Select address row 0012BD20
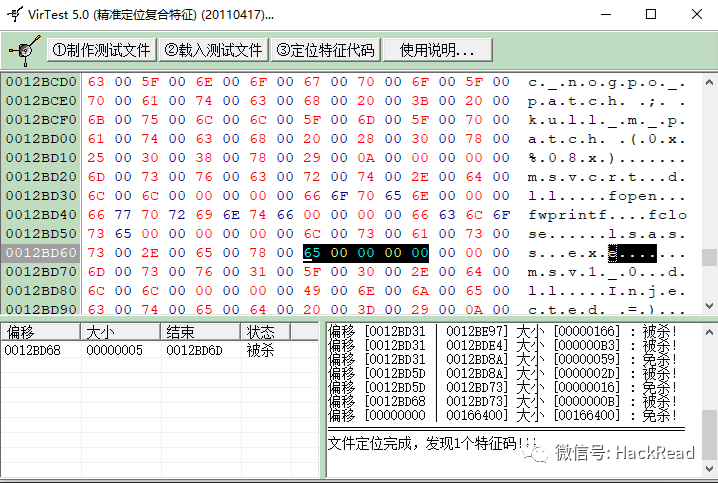Image resolution: width=718 pixels, height=483 pixels. point(41,177)
